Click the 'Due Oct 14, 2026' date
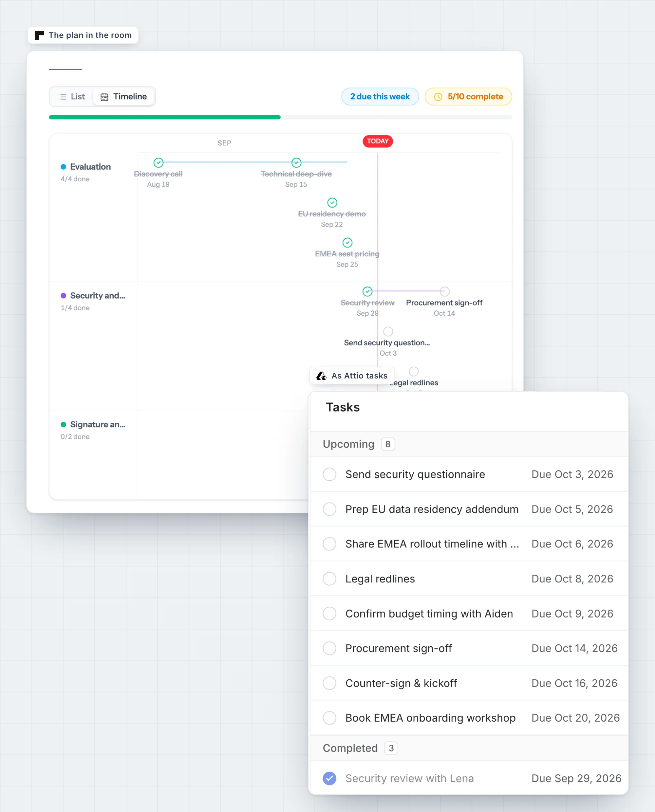This screenshot has height=812, width=655. (x=574, y=648)
